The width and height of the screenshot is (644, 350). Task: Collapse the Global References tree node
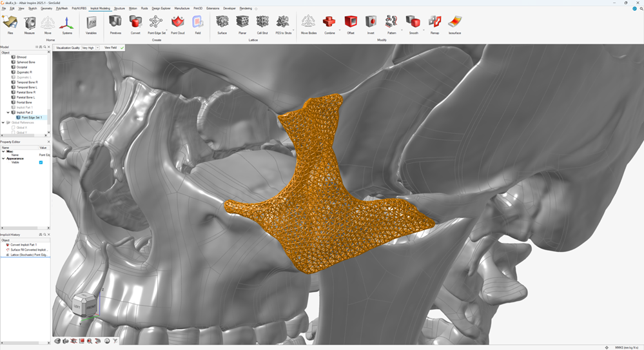(3, 122)
